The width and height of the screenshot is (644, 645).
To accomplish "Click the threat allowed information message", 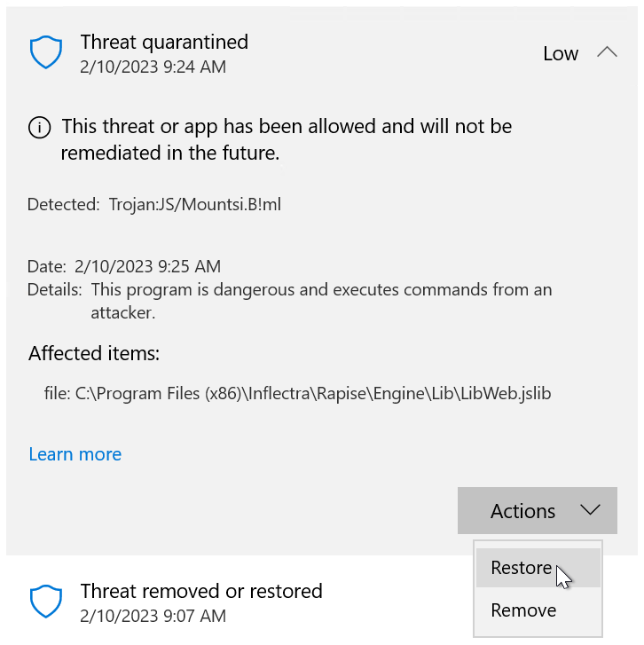I will pos(286,139).
